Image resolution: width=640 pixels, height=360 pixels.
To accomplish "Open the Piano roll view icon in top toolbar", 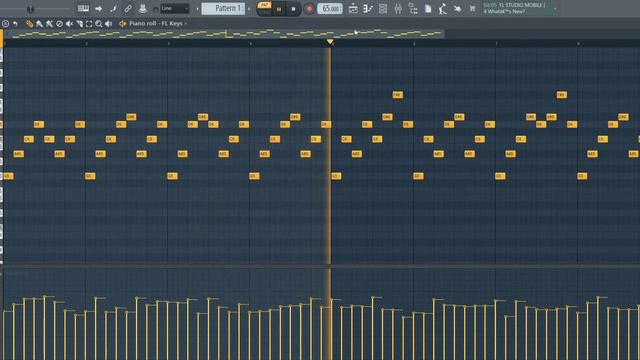I will [x=368, y=9].
